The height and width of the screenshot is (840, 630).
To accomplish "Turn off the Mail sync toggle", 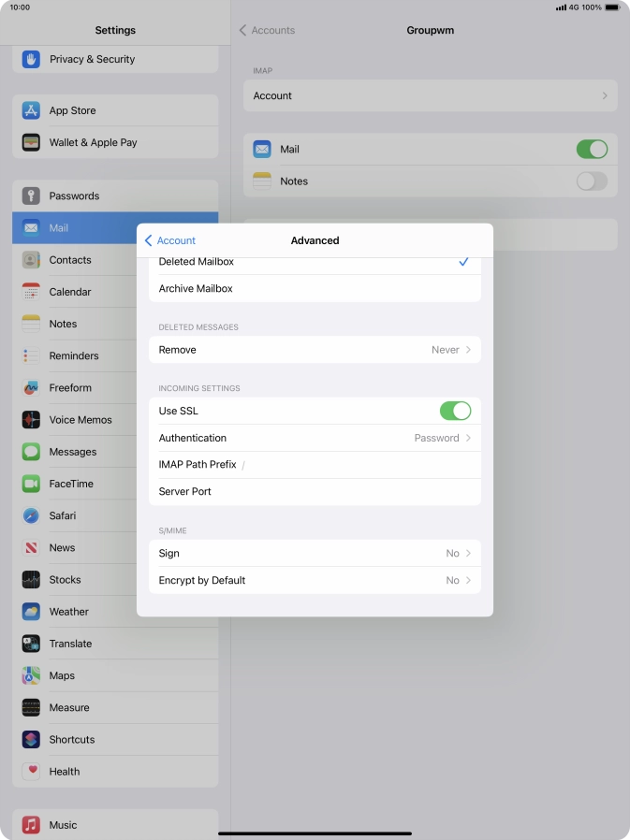I will click(592, 149).
